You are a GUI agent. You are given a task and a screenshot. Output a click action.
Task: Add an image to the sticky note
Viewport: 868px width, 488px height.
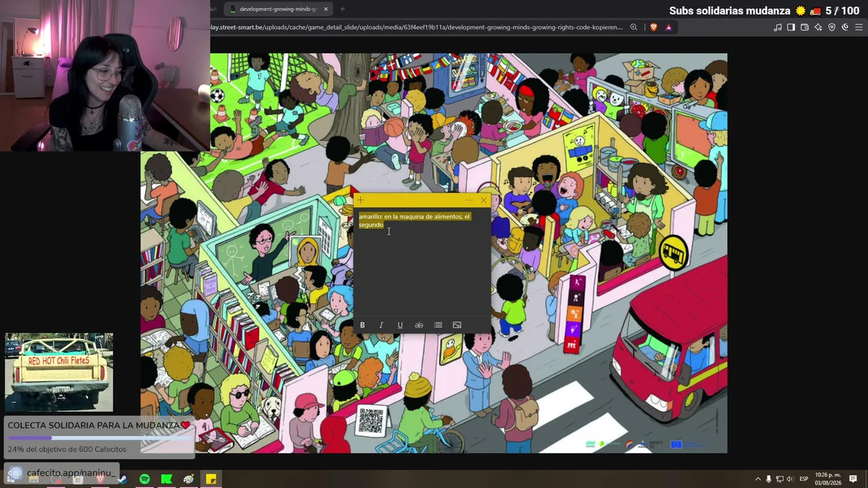pyautogui.click(x=457, y=325)
